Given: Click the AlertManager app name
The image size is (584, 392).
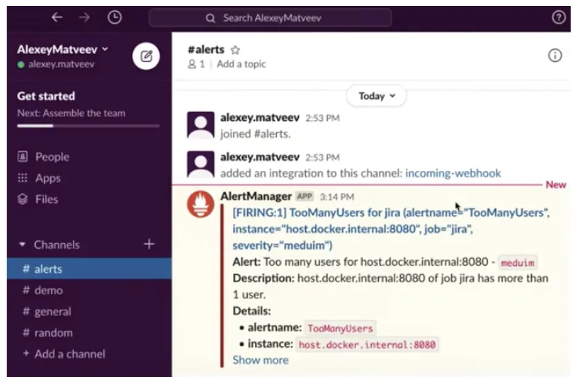Looking at the screenshot, I should pos(256,196).
